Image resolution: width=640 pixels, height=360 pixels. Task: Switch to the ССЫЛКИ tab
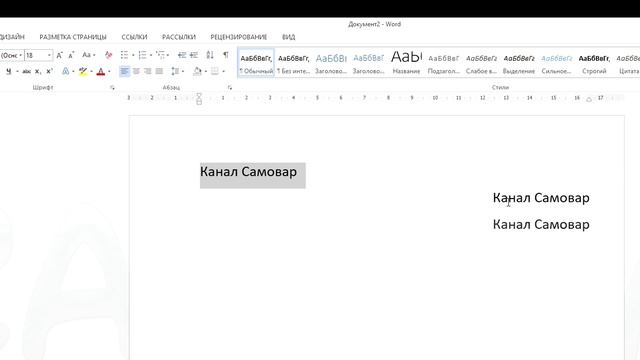134,37
